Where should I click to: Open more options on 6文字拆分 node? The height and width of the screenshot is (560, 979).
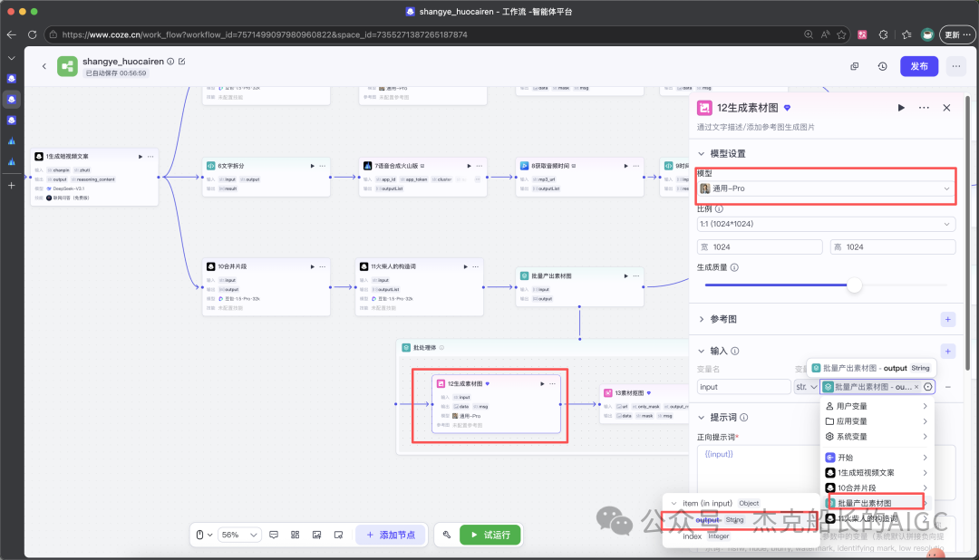pos(322,166)
